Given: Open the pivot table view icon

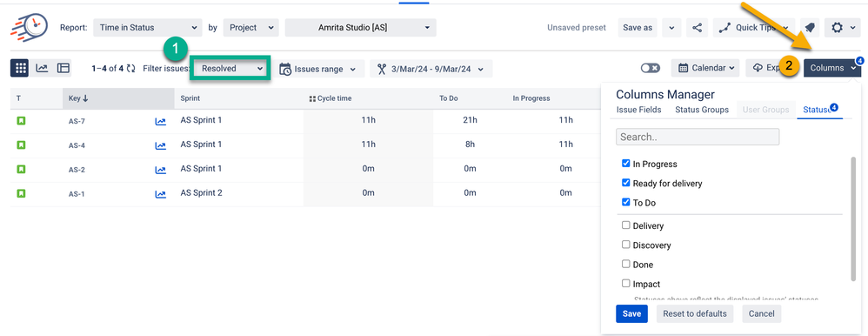Looking at the screenshot, I should tap(63, 68).
